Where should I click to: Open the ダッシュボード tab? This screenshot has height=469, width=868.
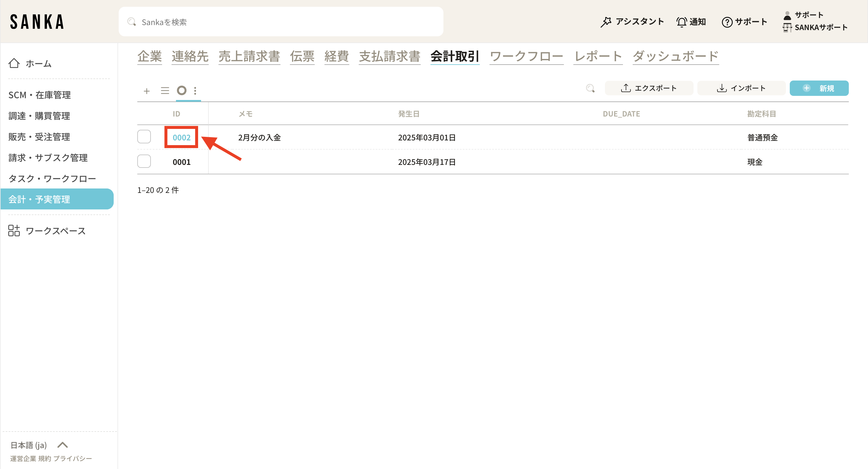675,56
